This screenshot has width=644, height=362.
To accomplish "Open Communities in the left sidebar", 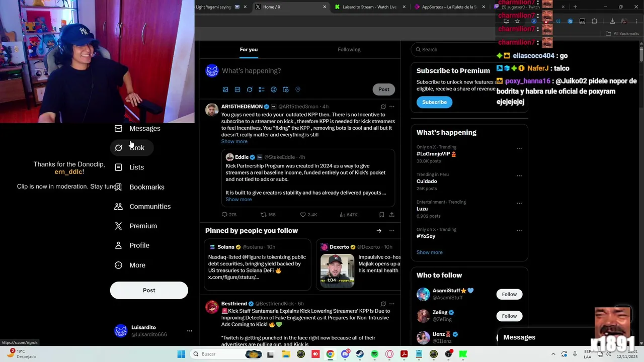I will (x=143, y=207).
